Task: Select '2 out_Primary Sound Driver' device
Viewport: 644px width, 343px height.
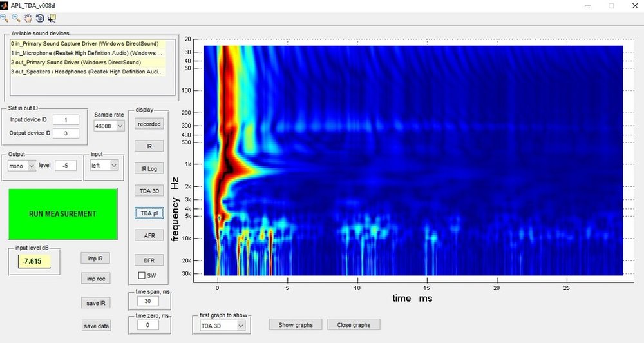Action: [x=88, y=63]
